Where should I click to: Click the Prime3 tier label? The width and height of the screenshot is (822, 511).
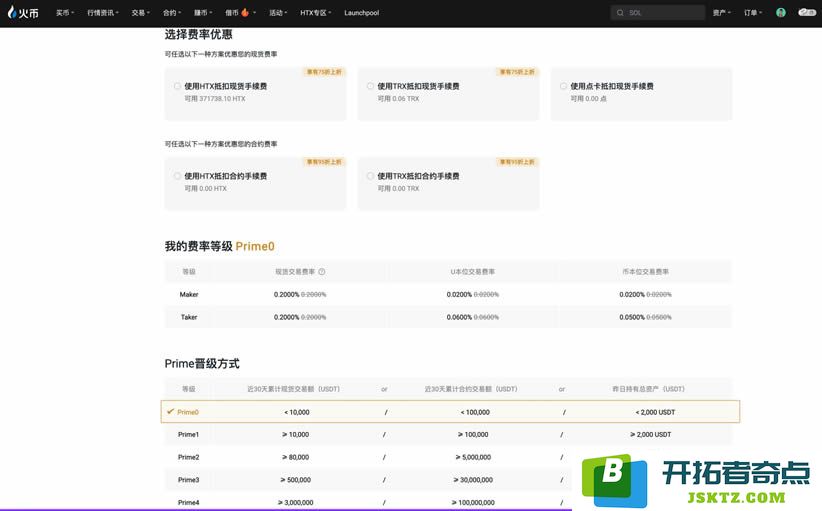pyautogui.click(x=188, y=480)
